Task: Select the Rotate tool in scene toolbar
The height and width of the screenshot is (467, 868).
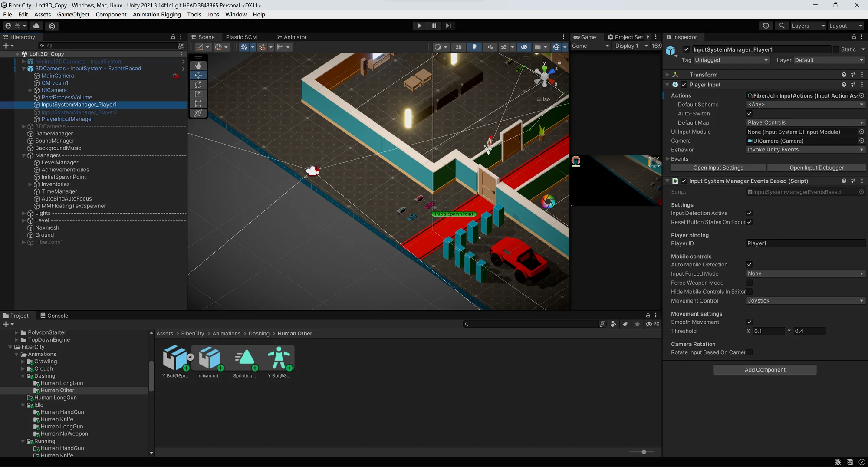Action: point(198,85)
